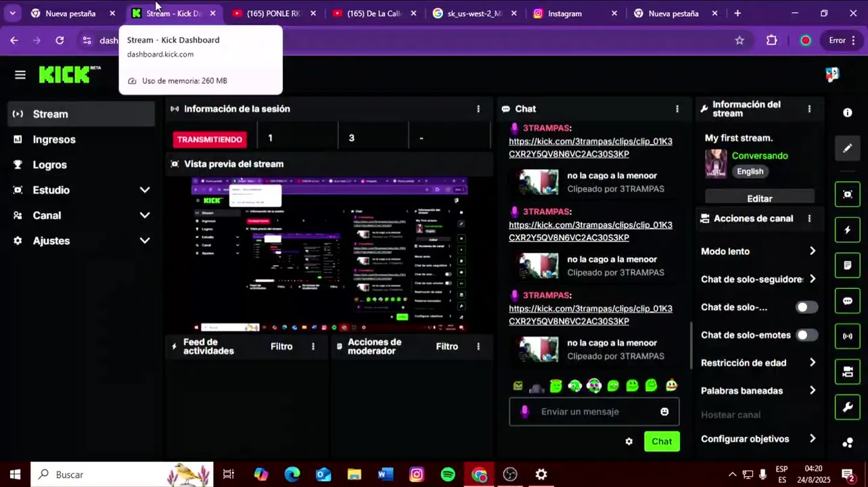This screenshot has height=487, width=868.
Task: Select the first angry emote in the emote row
Action: (518, 386)
